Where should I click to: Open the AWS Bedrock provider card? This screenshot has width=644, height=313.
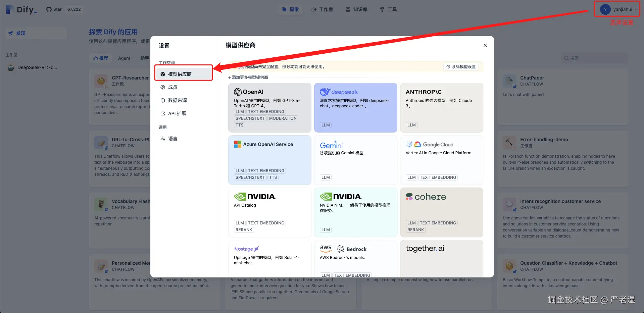[355, 259]
